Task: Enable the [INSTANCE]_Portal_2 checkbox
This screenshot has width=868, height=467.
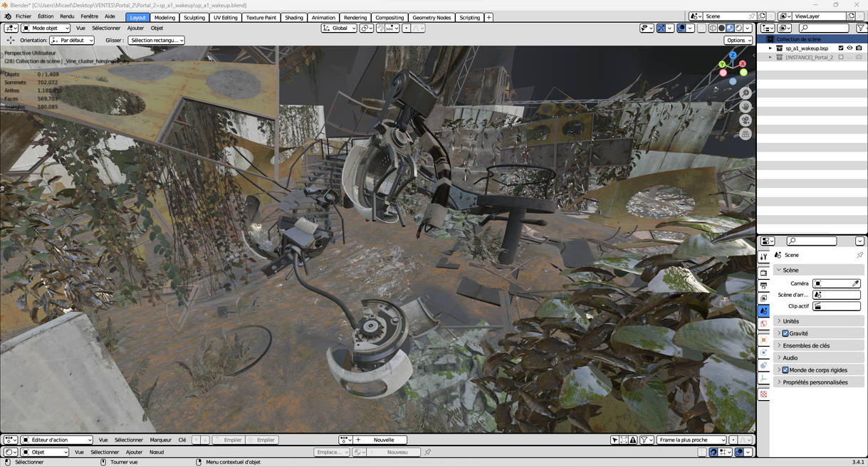Action: click(841, 57)
